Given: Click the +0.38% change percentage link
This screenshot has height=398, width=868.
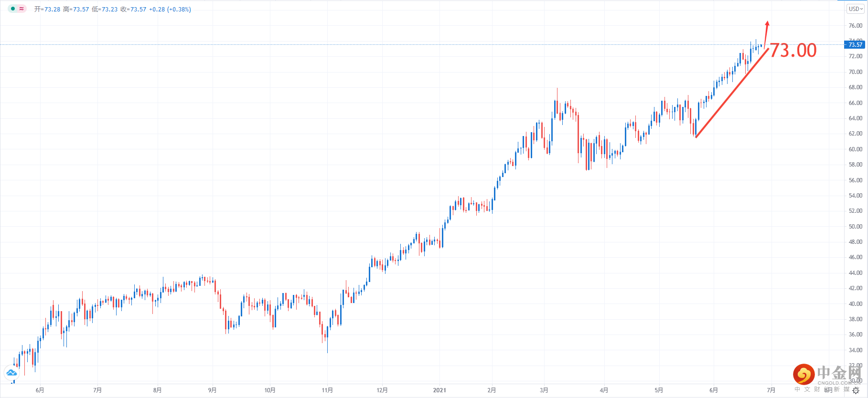Looking at the screenshot, I should [x=180, y=9].
